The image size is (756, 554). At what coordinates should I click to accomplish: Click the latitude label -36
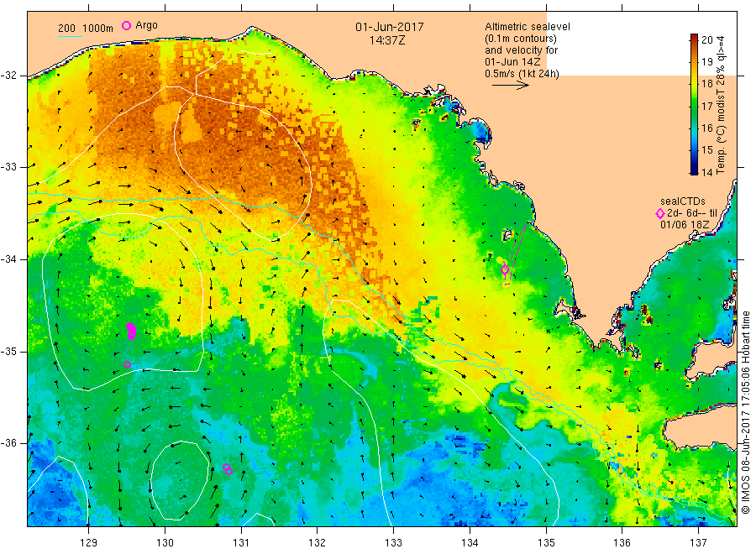click(8, 443)
